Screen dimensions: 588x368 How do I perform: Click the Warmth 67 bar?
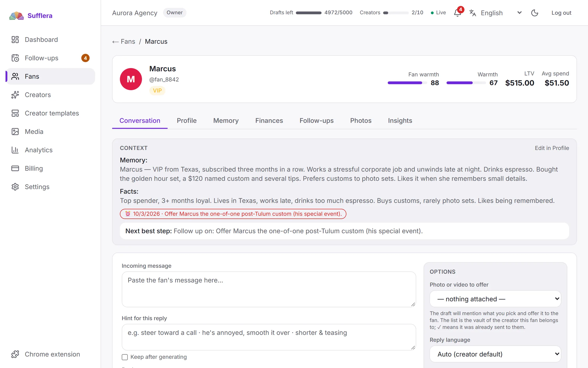(466, 83)
